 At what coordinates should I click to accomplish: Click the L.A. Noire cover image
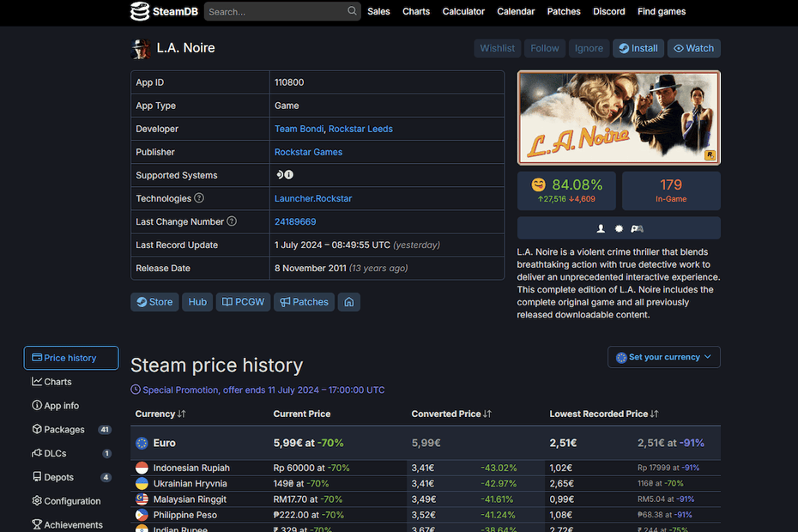click(x=619, y=118)
